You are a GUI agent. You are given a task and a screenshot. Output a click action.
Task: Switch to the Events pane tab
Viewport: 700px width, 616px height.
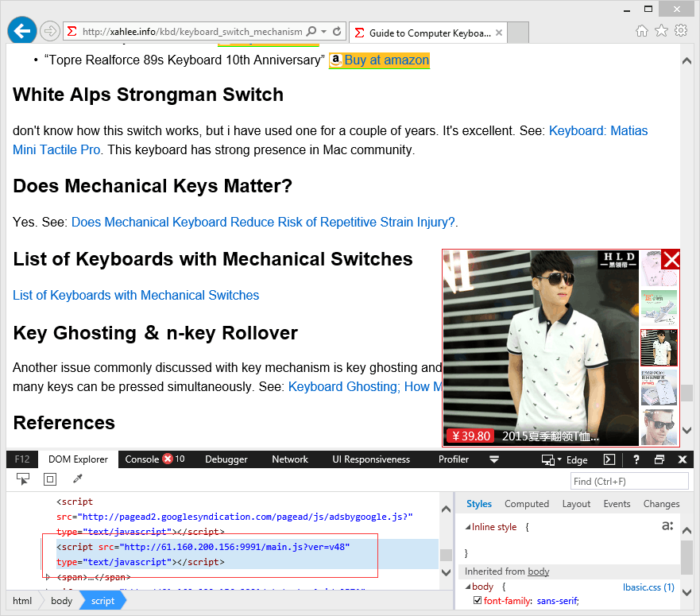coord(617,504)
